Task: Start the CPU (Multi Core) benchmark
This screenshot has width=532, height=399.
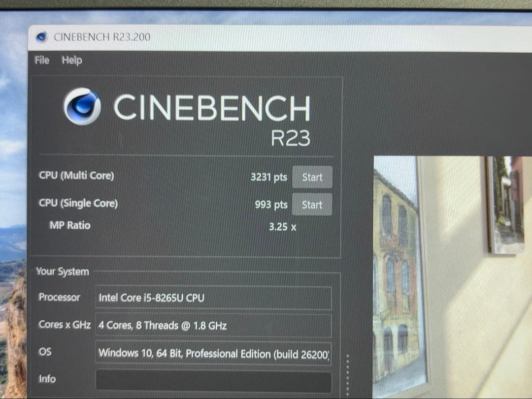Action: [312, 177]
